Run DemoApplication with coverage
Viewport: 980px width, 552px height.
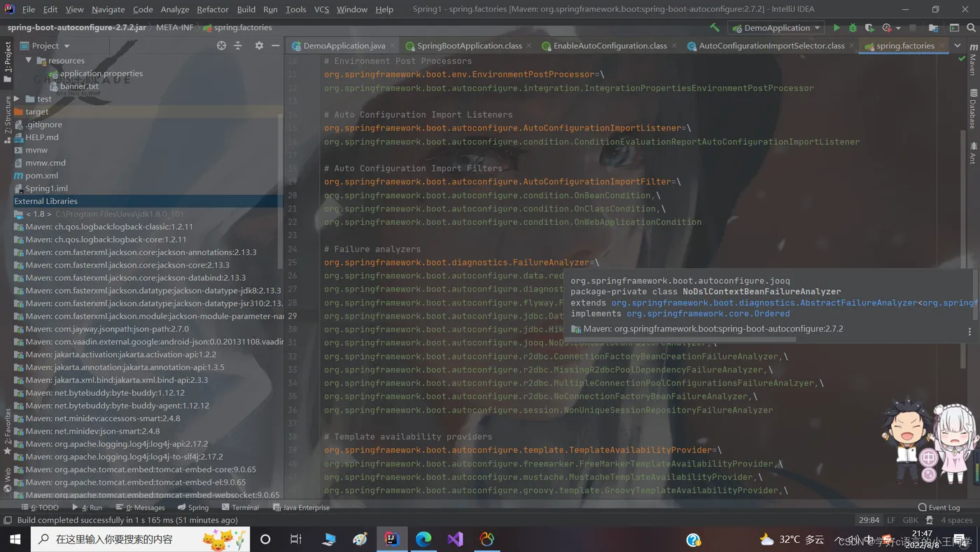tap(869, 27)
